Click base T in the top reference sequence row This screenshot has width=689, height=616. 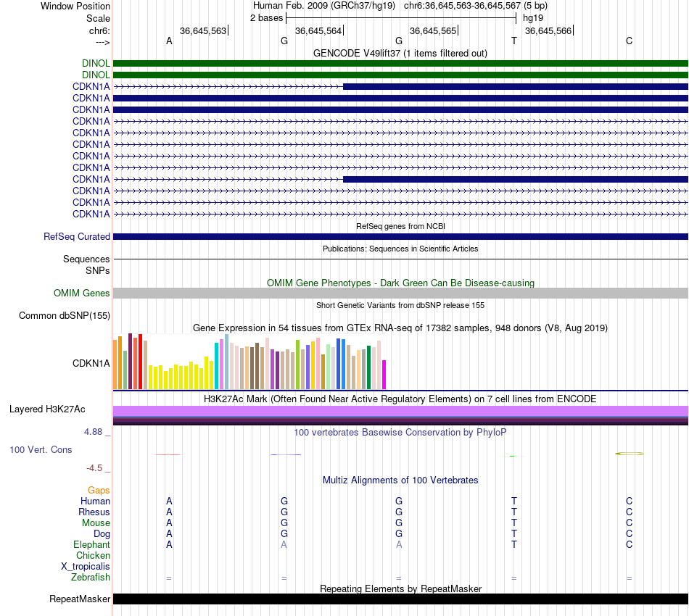pyautogui.click(x=514, y=41)
